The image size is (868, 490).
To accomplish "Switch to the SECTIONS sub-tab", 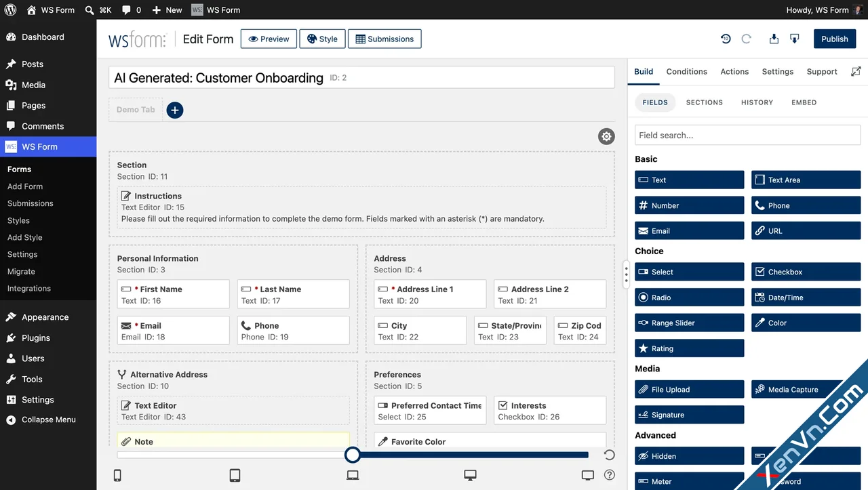I will [705, 102].
